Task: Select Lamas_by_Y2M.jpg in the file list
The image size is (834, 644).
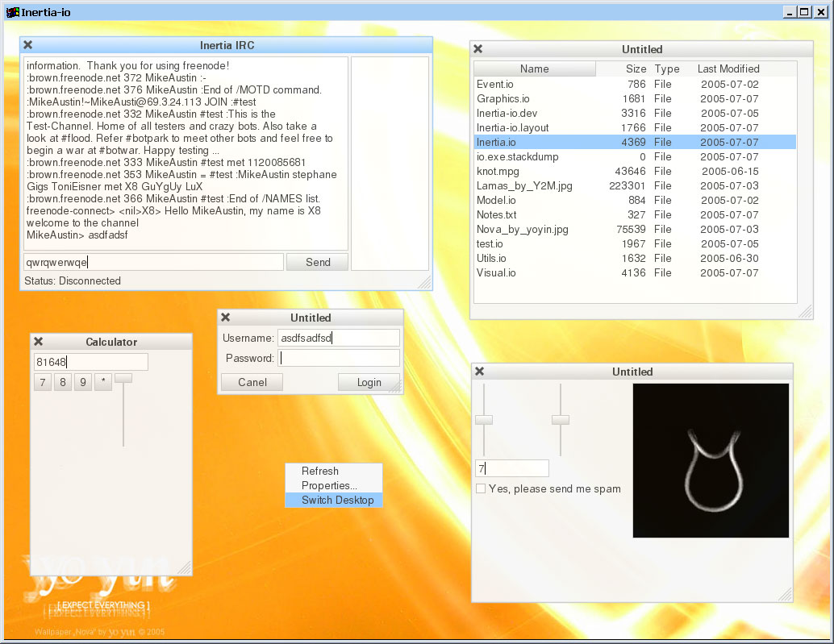Action: (635, 185)
